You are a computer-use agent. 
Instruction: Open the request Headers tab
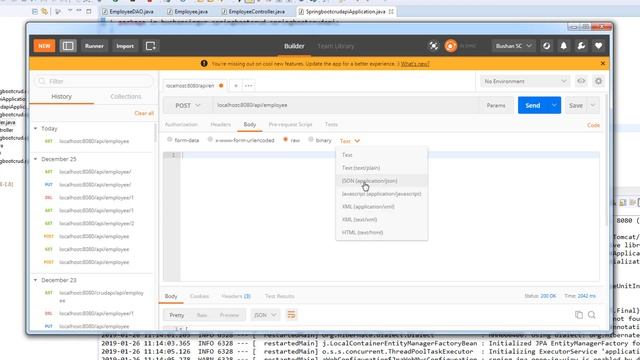click(x=220, y=124)
